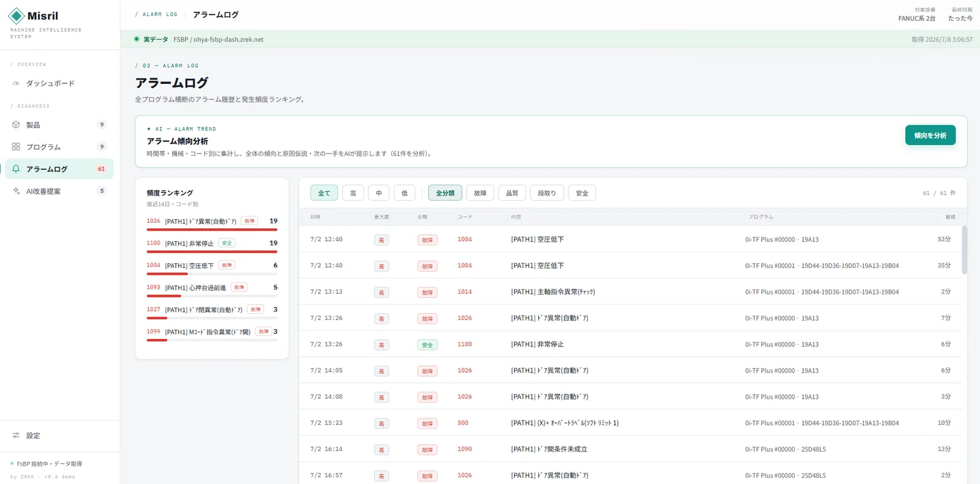Click ranking item 1026 ドア異常(自動ドア)
The image size is (980, 484).
tap(212, 224)
